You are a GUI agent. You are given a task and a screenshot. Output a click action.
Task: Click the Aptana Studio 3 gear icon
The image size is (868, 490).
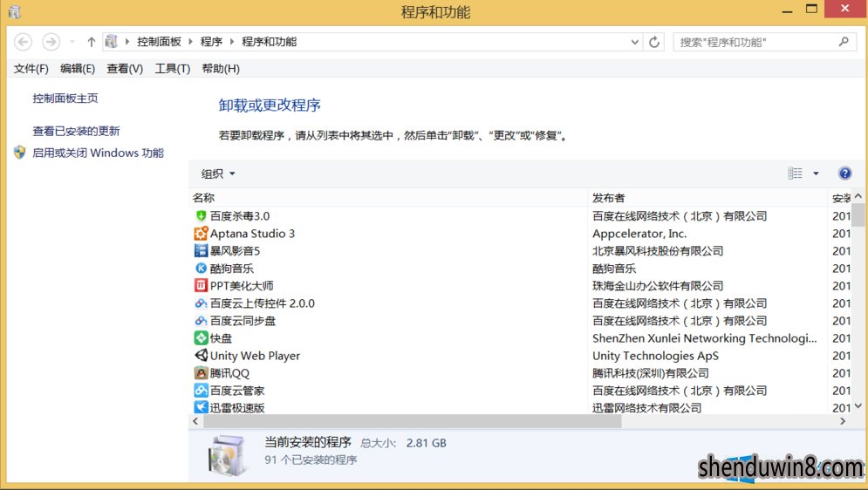(201, 234)
